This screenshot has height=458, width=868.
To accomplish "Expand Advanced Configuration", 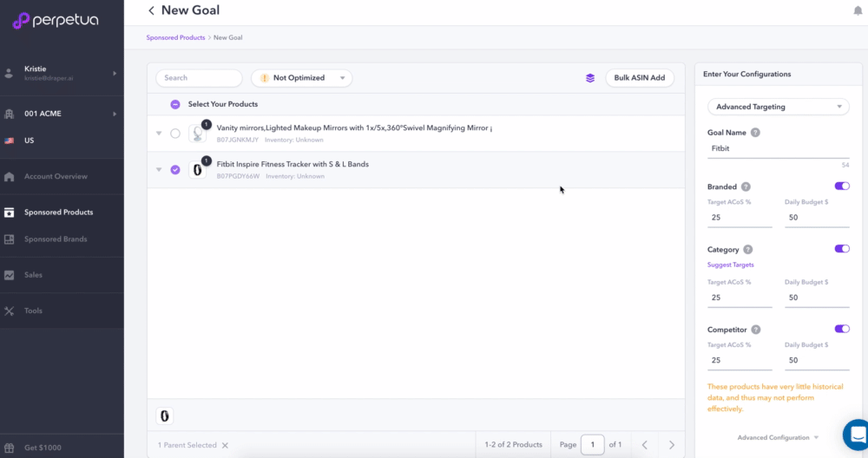I will [x=778, y=437].
